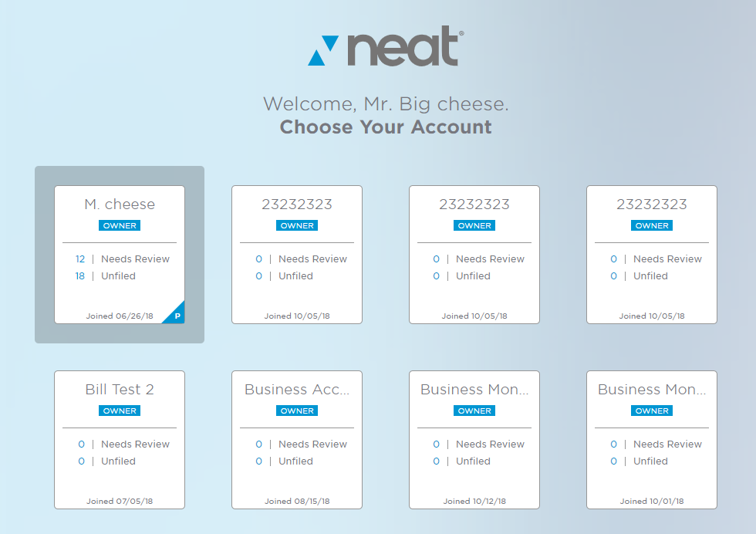Image resolution: width=756 pixels, height=534 pixels.
Task: Click the count 12 next to Needs Review
Action: click(x=79, y=259)
